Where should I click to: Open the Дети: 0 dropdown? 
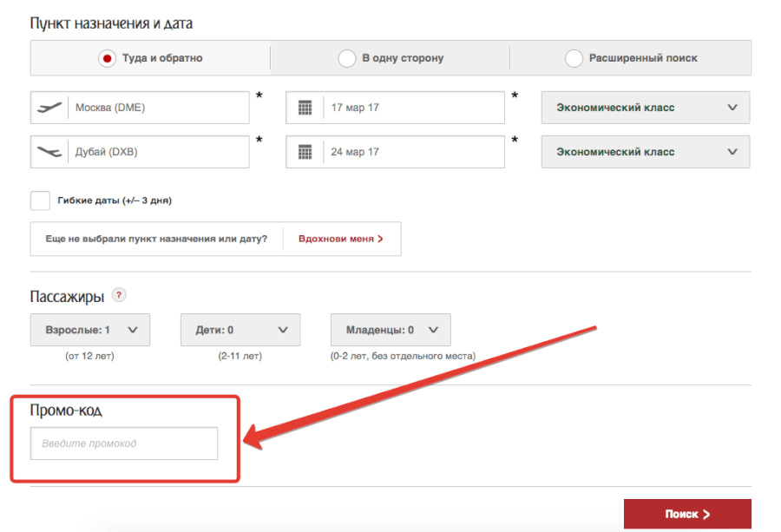pos(240,330)
